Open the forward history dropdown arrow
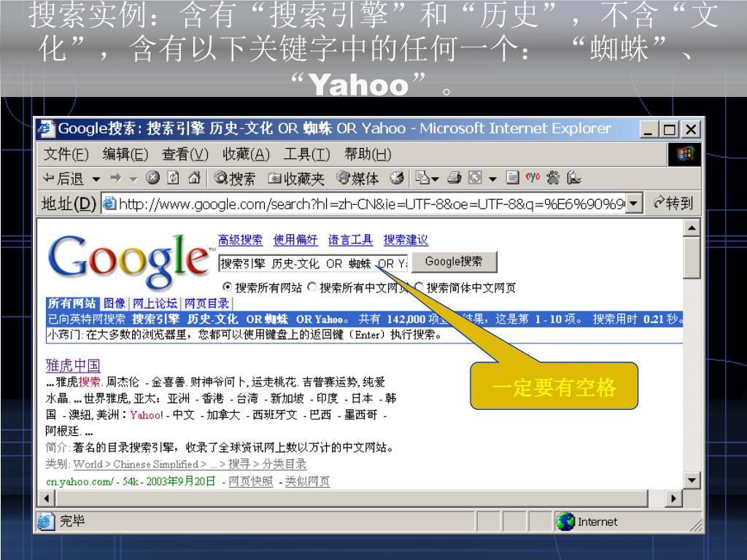The image size is (747, 560). coord(133,179)
